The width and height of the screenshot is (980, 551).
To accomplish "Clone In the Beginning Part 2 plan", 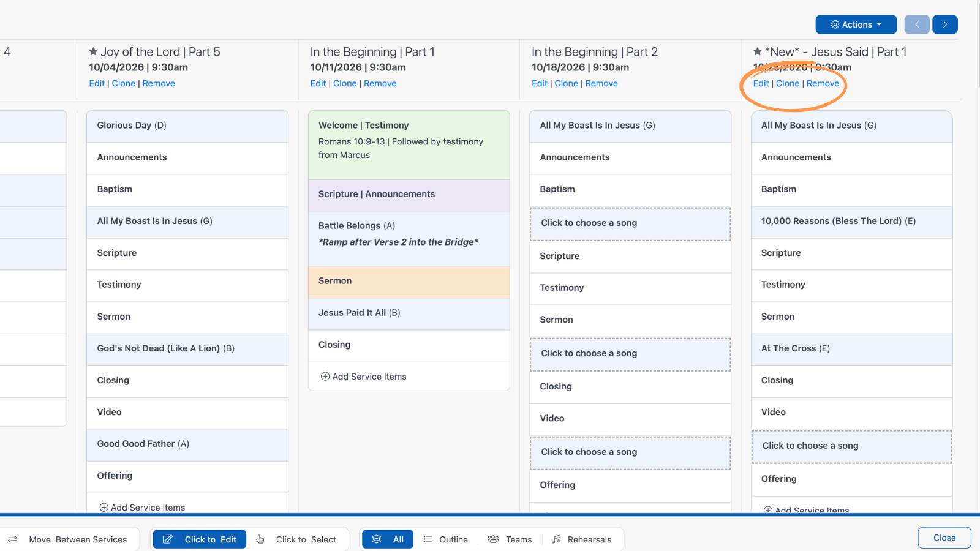I will (567, 83).
